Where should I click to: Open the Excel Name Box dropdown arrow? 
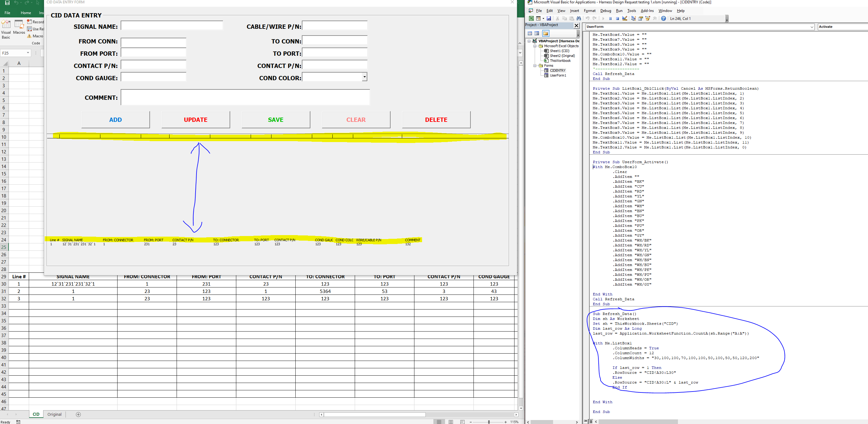pos(28,53)
